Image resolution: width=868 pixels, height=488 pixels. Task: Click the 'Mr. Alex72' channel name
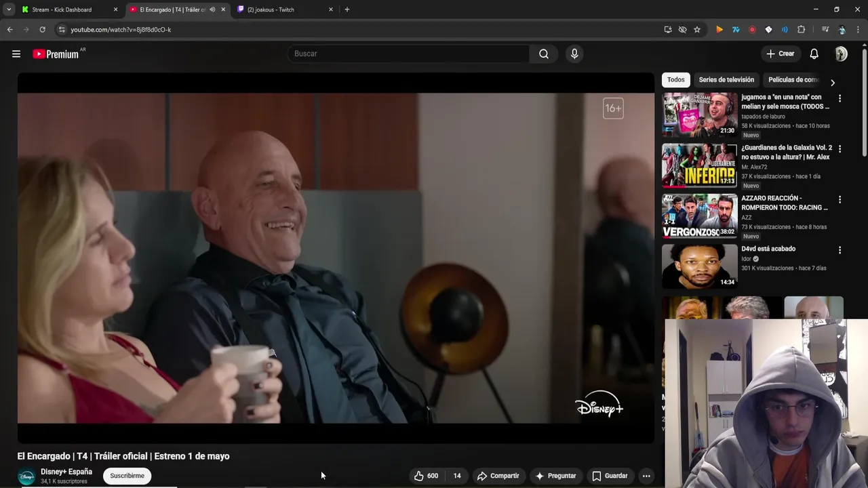click(754, 167)
